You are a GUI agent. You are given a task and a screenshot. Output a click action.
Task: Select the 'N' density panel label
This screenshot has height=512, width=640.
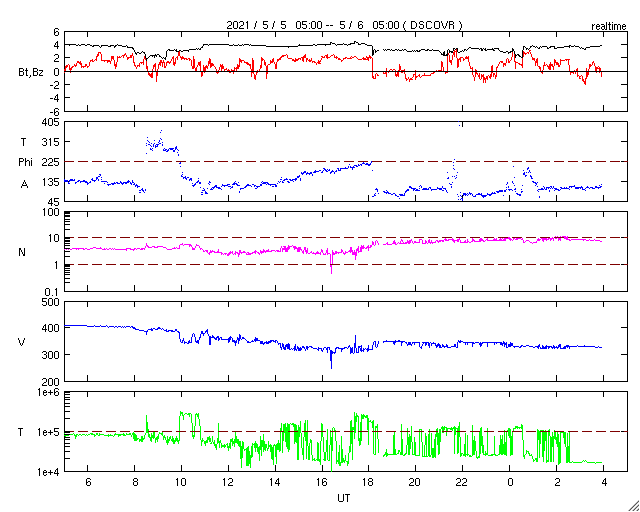pyautogui.click(x=22, y=252)
